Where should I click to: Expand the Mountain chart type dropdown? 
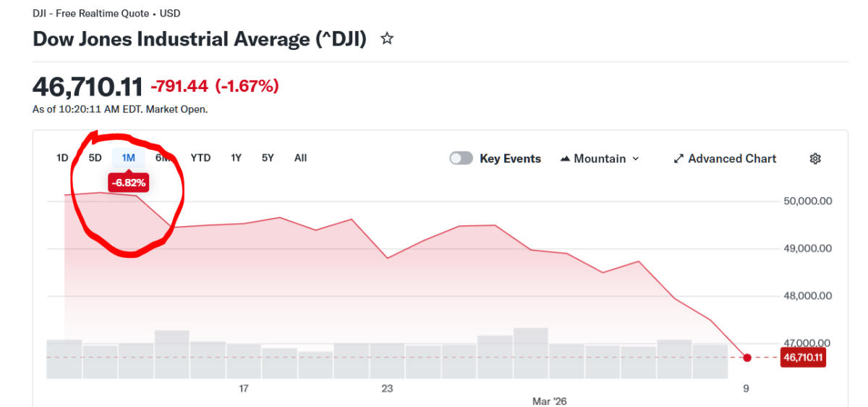tap(636, 159)
